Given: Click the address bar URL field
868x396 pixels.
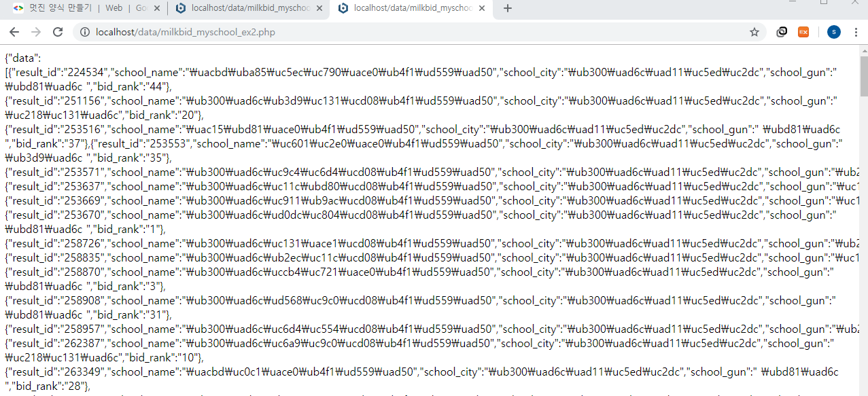Looking at the screenshot, I should pos(408,32).
